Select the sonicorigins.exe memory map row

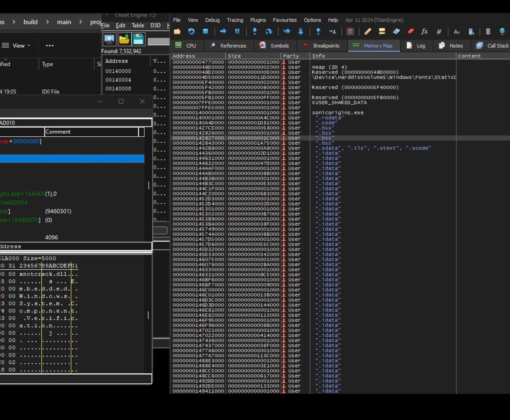click(337, 112)
